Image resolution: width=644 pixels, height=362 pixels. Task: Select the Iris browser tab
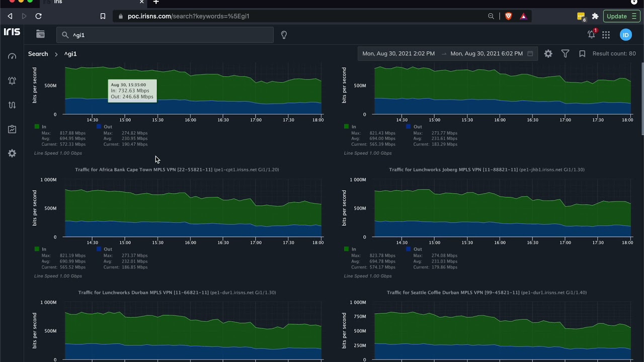(93, 2)
